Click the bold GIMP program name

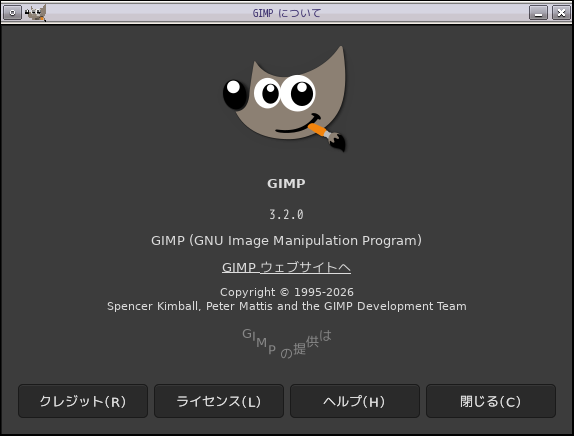(286, 183)
